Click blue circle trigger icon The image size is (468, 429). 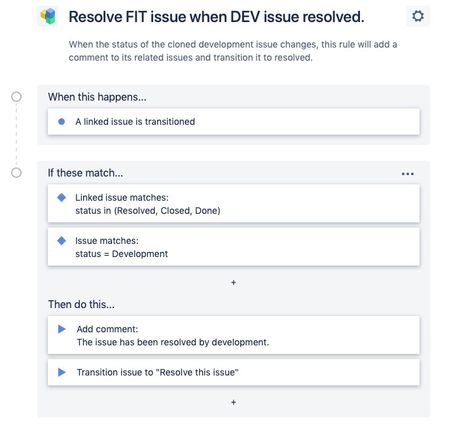coord(61,122)
